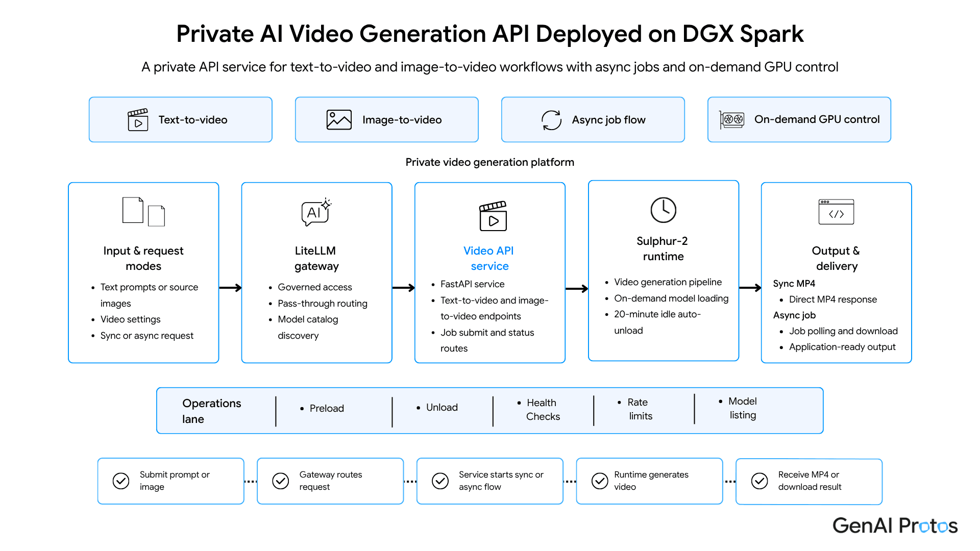Image resolution: width=980 pixels, height=551 pixels.
Task: Click the Sulphur-2 runtime heading
Action: [663, 248]
